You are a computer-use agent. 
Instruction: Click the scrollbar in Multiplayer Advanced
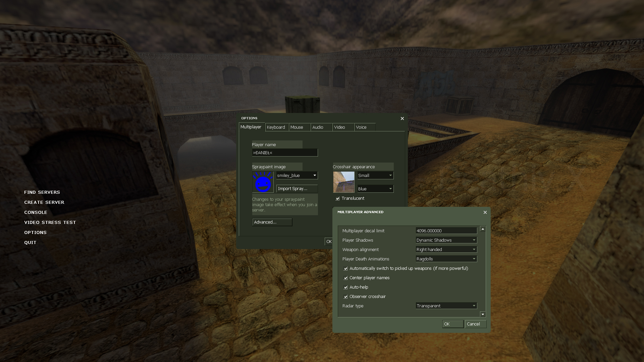tap(483, 271)
